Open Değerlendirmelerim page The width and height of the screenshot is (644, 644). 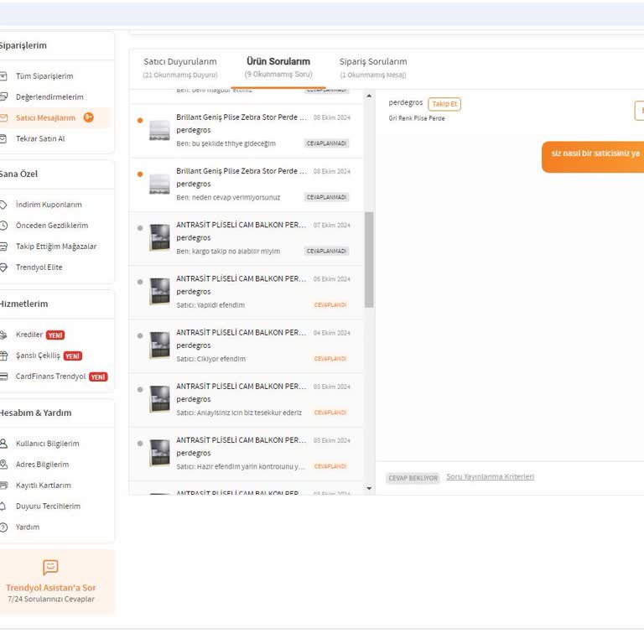[49, 97]
